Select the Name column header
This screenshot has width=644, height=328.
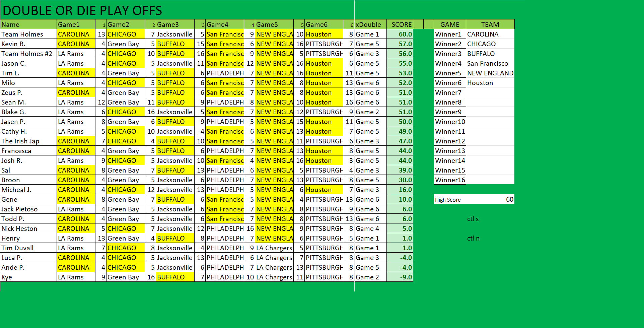click(28, 24)
